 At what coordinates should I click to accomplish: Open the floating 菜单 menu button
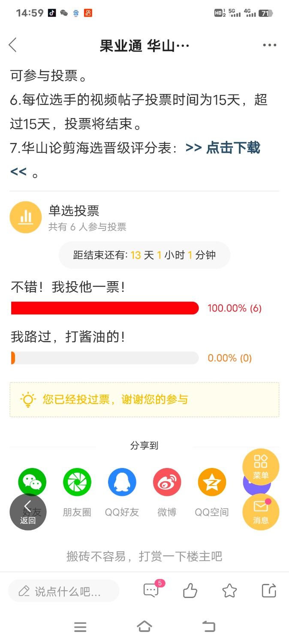[261, 467]
